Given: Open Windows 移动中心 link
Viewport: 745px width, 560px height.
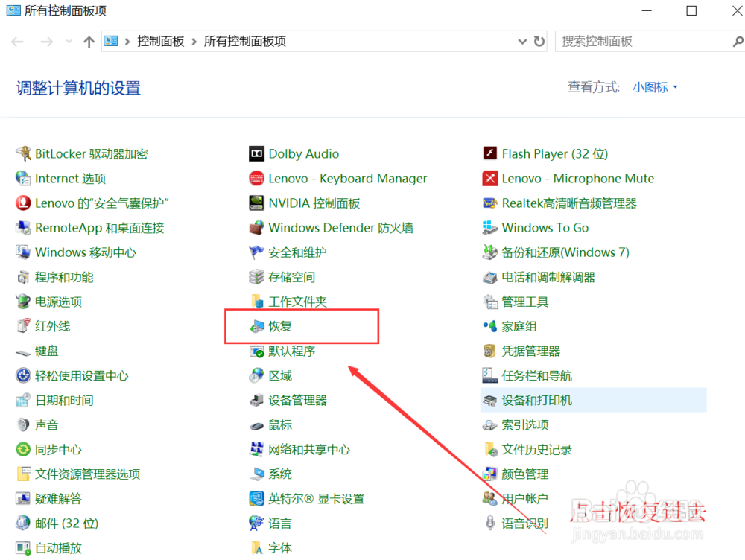Looking at the screenshot, I should coord(86,252).
